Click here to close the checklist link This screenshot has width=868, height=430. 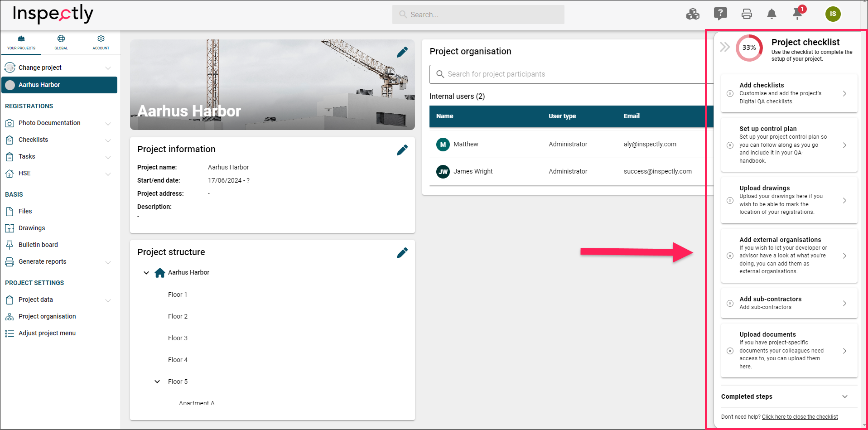[x=800, y=417]
